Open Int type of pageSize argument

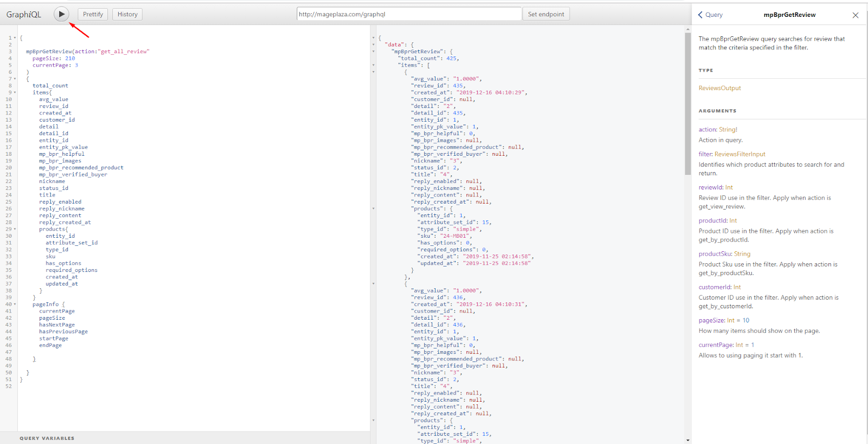731,320
